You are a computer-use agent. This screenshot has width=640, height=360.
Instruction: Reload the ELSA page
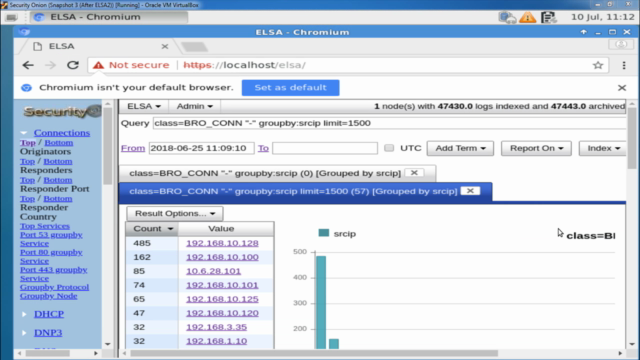click(x=73, y=65)
